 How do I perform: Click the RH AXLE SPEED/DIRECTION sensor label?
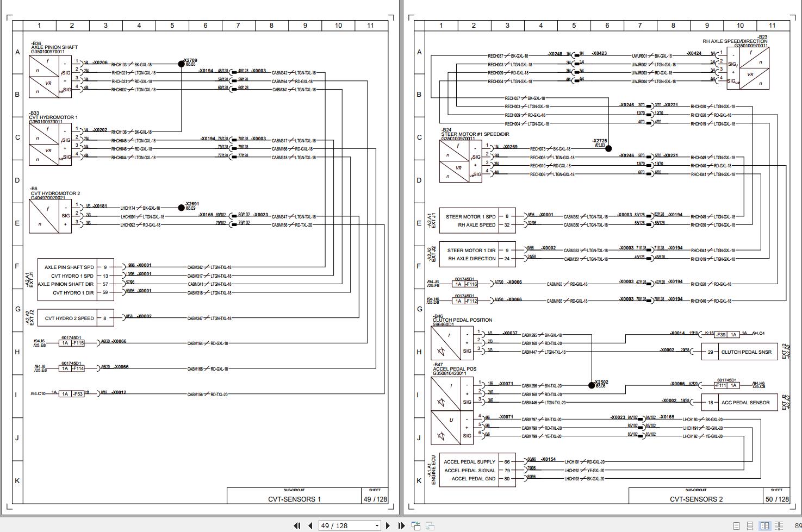tap(735, 41)
